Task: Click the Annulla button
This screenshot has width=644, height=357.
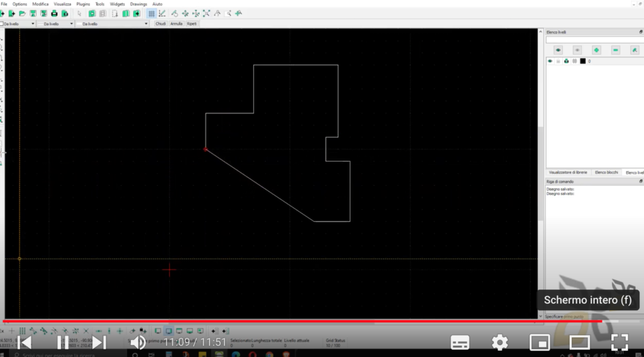Action: coord(176,24)
